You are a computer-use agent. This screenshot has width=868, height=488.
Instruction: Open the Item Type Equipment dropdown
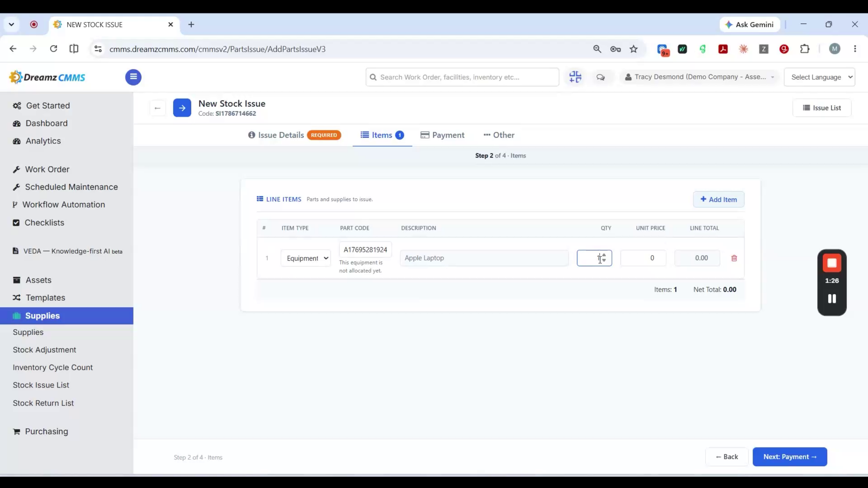[x=306, y=258]
